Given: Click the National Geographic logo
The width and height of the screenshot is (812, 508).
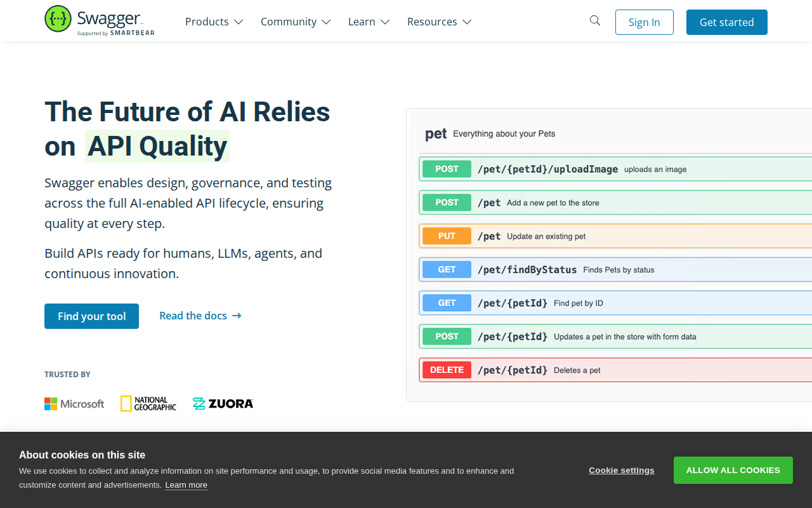Looking at the screenshot, I should click(148, 404).
